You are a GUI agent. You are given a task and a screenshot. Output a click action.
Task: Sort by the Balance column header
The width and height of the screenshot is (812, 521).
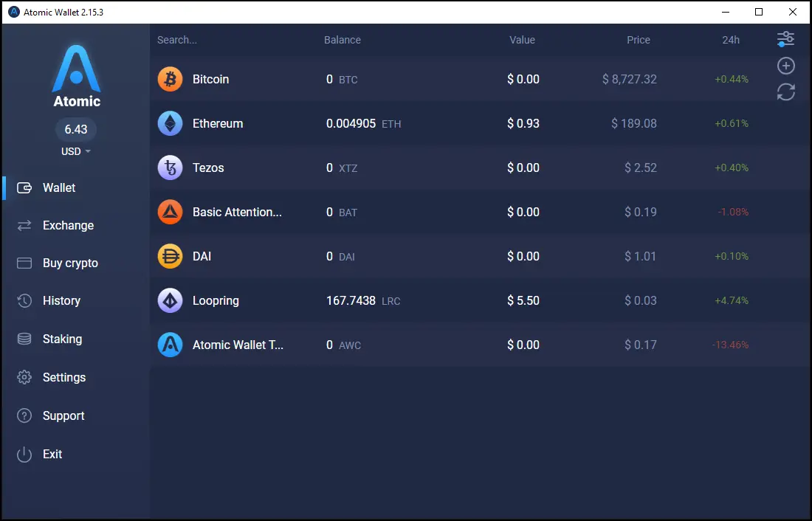point(343,40)
